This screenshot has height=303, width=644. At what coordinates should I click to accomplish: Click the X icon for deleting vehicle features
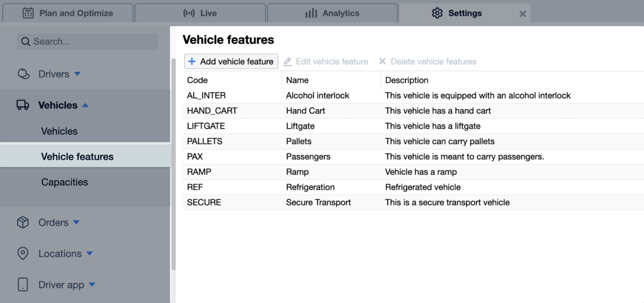click(x=382, y=61)
